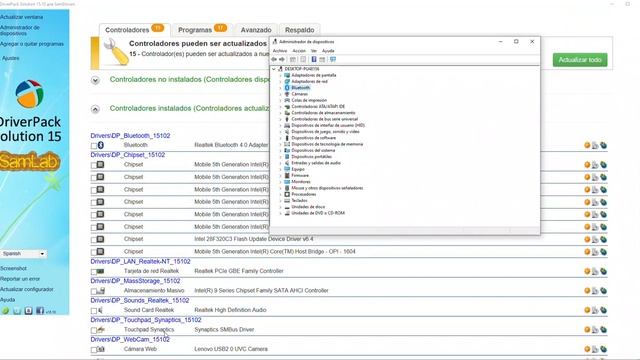The height and width of the screenshot is (360, 640).
Task: Select Cámaras in Device Manager tree
Action: click(300, 94)
